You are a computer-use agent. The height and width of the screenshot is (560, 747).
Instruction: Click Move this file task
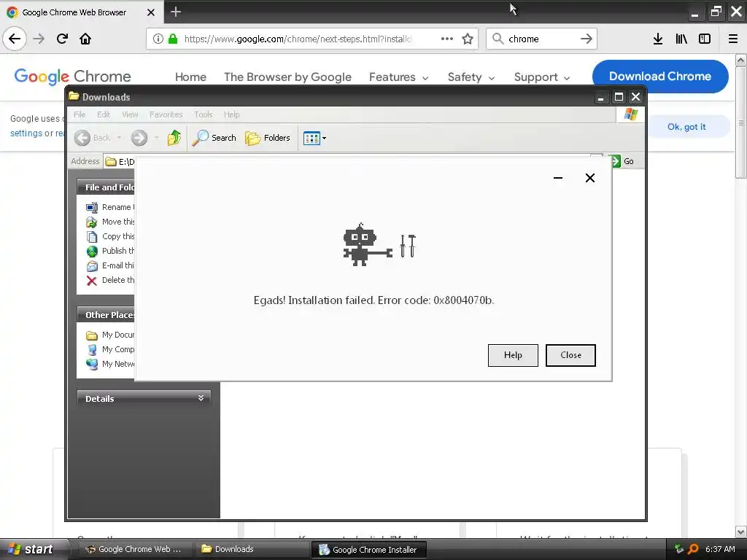tap(110, 222)
